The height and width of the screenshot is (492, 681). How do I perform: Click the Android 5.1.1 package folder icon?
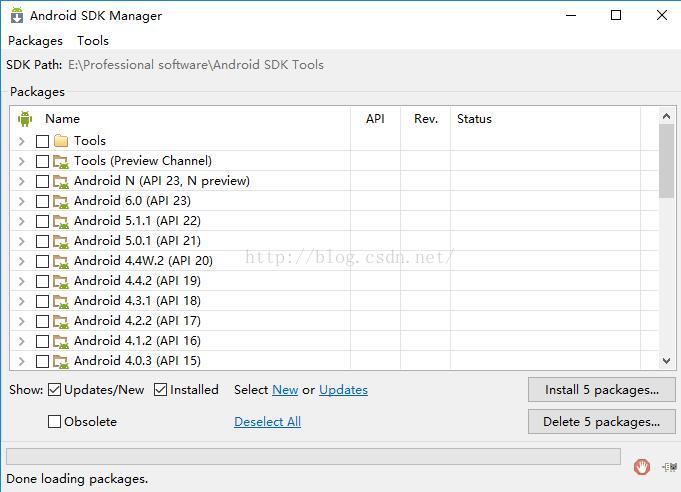coord(61,221)
